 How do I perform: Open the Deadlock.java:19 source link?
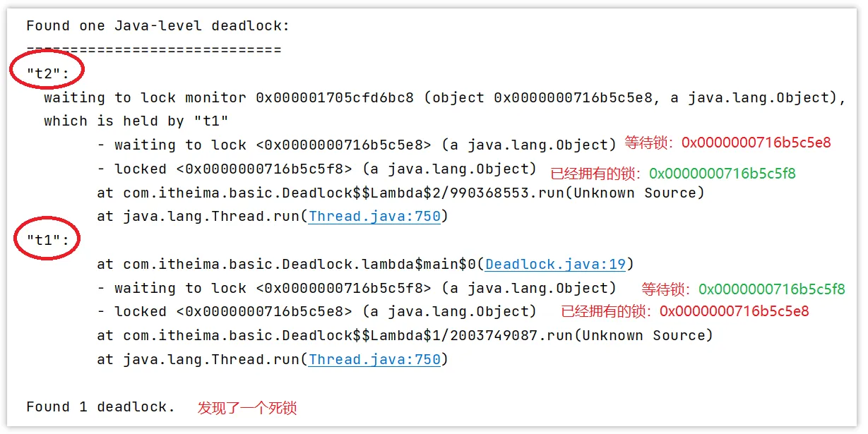(x=555, y=265)
